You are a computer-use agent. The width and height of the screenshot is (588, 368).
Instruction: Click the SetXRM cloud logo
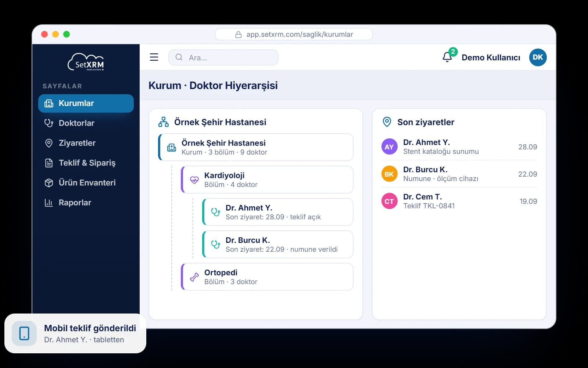(x=86, y=62)
